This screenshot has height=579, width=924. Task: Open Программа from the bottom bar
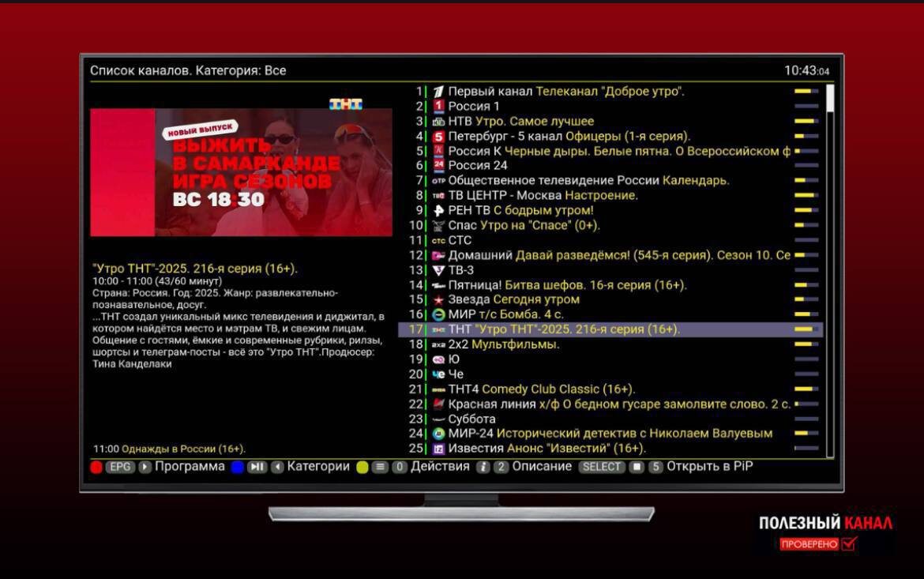190,466
